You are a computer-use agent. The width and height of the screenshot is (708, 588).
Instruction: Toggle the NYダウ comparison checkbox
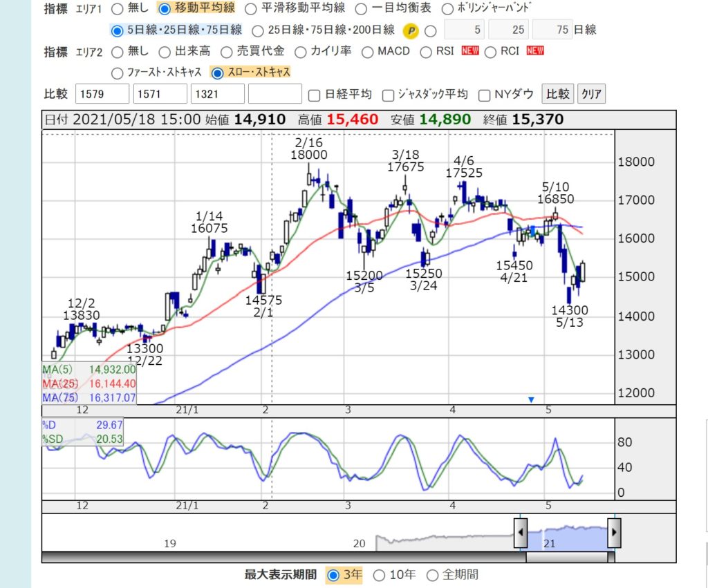click(x=485, y=95)
